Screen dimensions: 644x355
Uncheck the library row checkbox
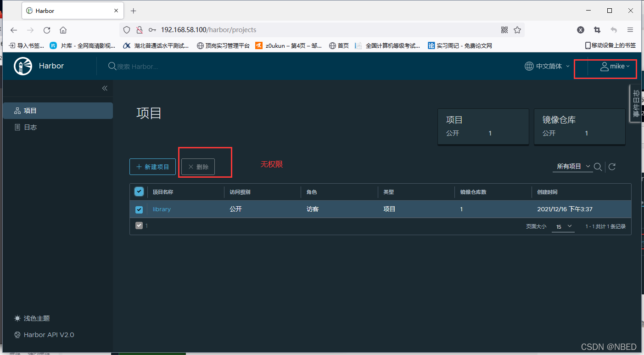(x=139, y=209)
